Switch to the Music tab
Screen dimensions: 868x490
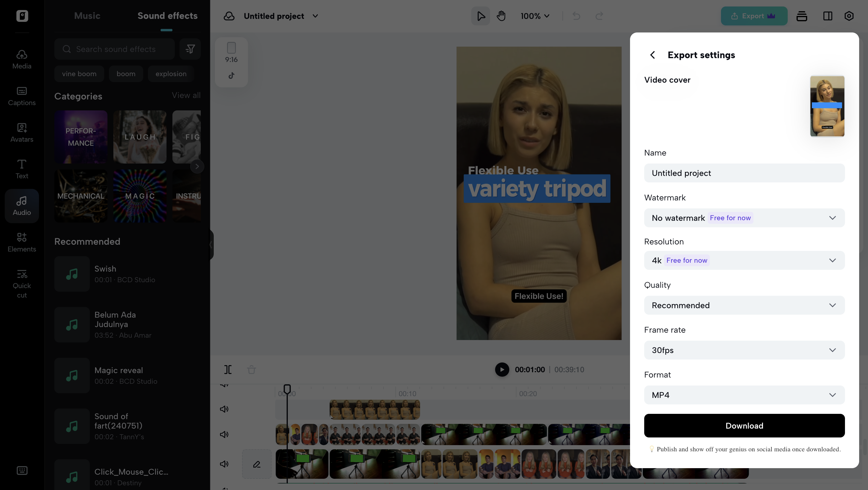pyautogui.click(x=87, y=16)
